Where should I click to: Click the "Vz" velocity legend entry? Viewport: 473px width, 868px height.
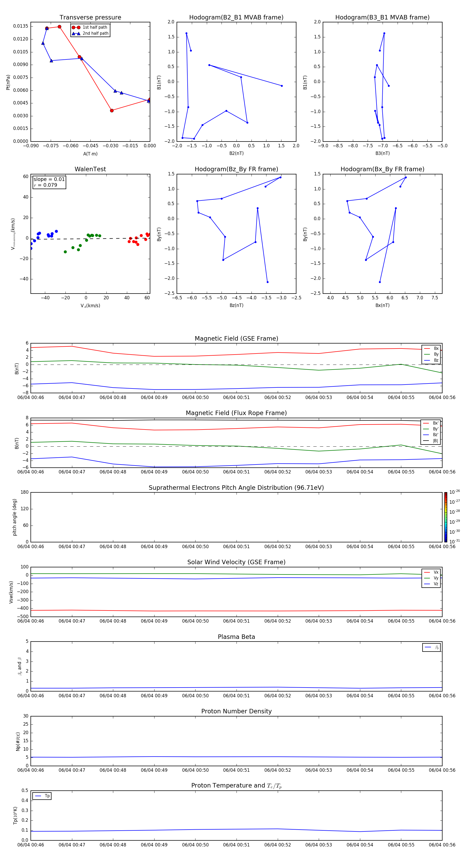click(x=431, y=584)
